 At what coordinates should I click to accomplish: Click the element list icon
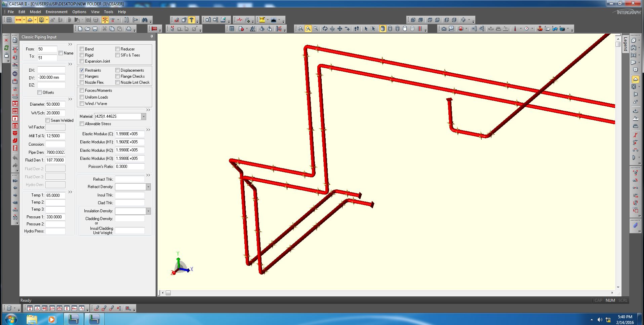click(232, 29)
